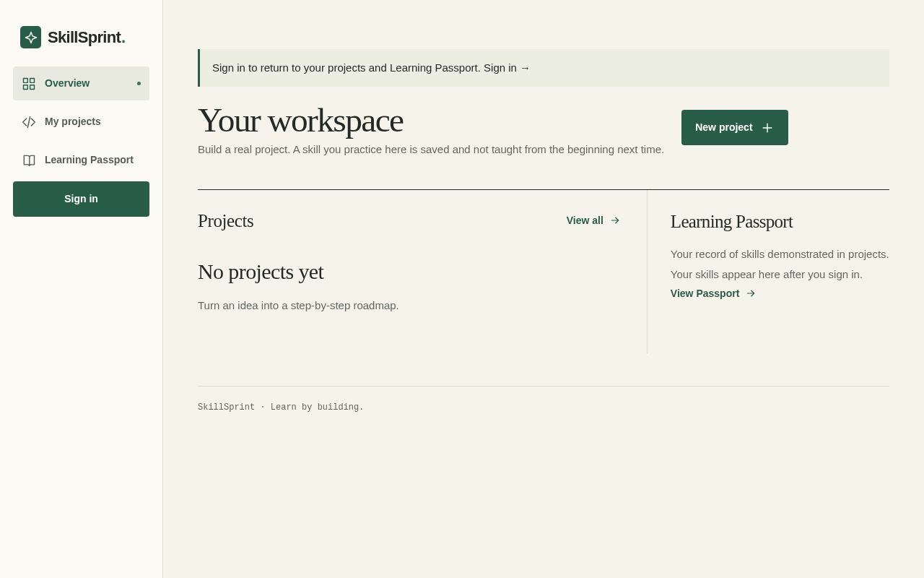
Task: Open the View Passport link
Action: [x=713, y=293]
